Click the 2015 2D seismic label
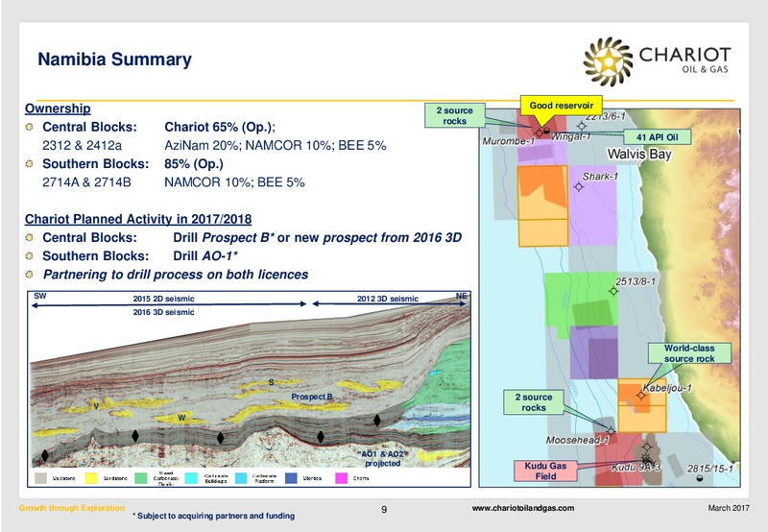This screenshot has height=532, width=768. [163, 299]
